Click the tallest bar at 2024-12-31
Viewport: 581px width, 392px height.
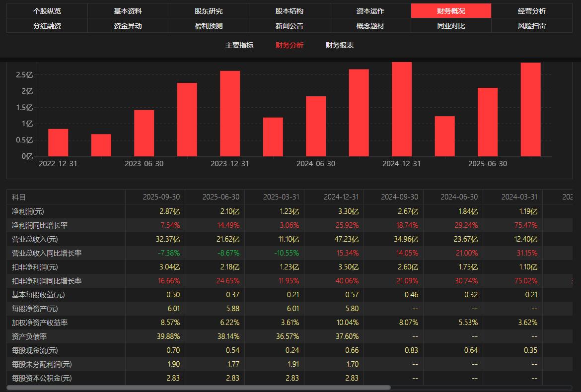(x=402, y=109)
